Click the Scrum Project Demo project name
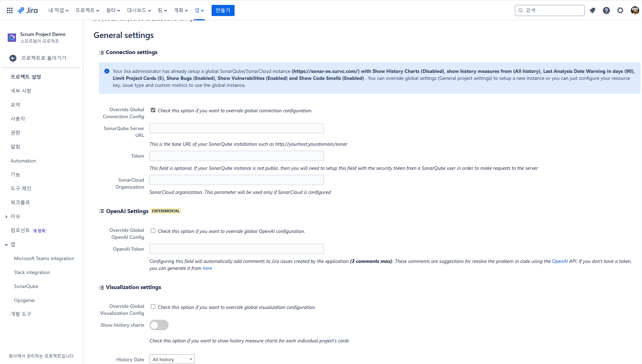642x364 pixels. 43,34
